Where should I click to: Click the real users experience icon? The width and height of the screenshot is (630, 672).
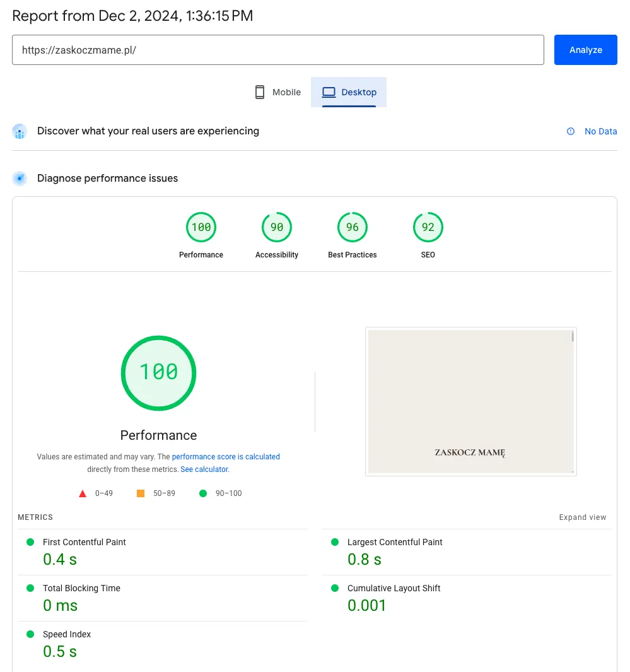pyautogui.click(x=20, y=131)
